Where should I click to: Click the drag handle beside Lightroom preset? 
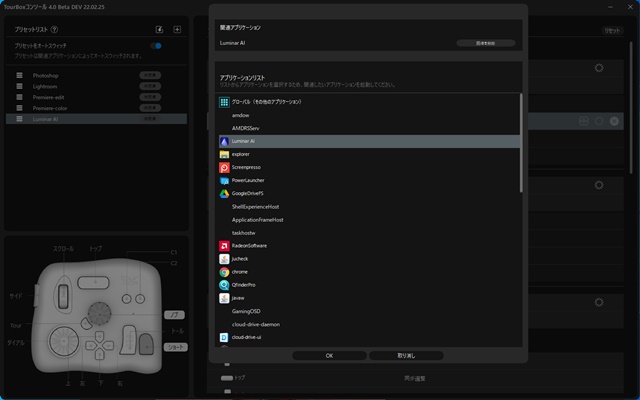[x=19, y=86]
